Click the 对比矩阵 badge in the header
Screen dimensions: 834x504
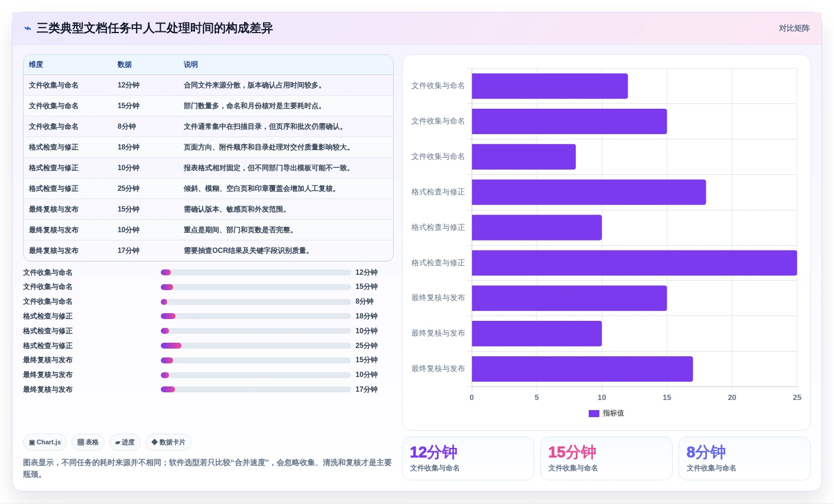[794, 28]
